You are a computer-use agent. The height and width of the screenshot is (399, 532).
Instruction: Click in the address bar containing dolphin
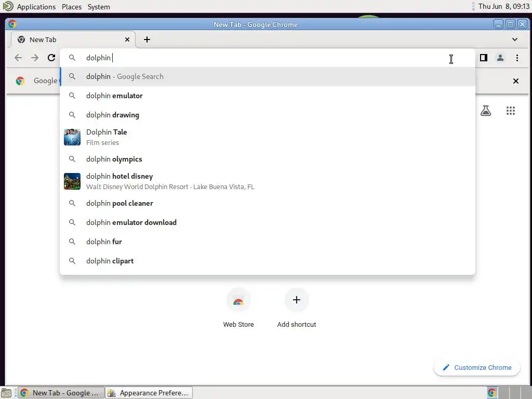pos(268,58)
